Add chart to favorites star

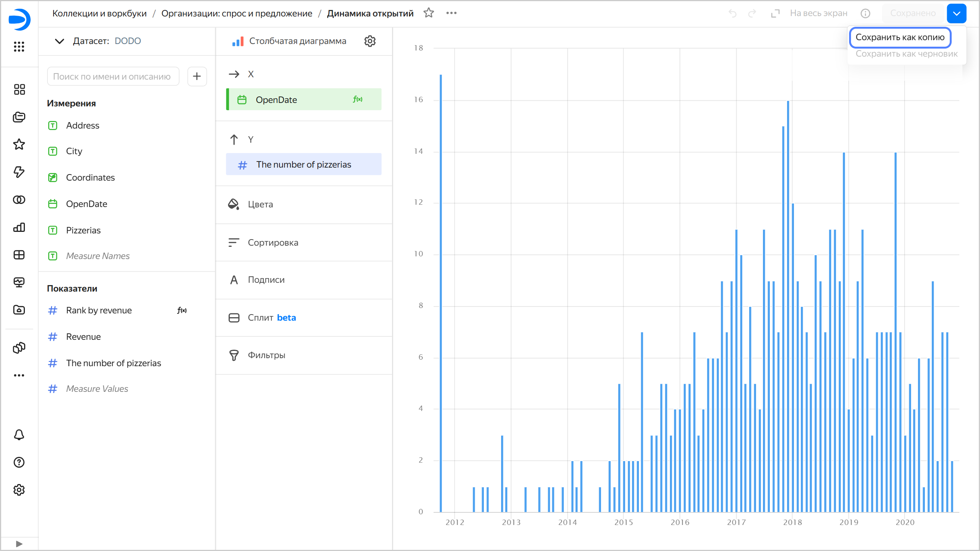pyautogui.click(x=428, y=13)
